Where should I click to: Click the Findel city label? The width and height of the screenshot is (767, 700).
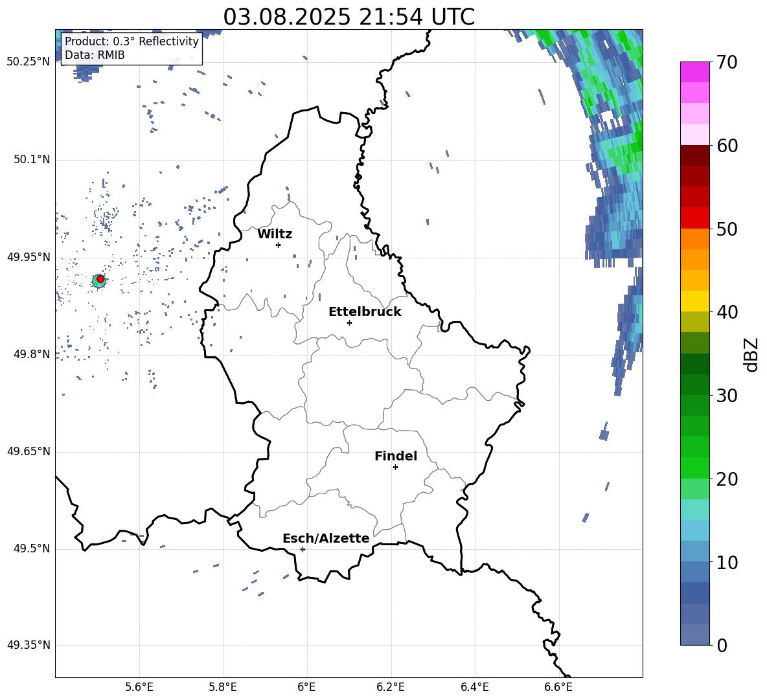pyautogui.click(x=396, y=456)
